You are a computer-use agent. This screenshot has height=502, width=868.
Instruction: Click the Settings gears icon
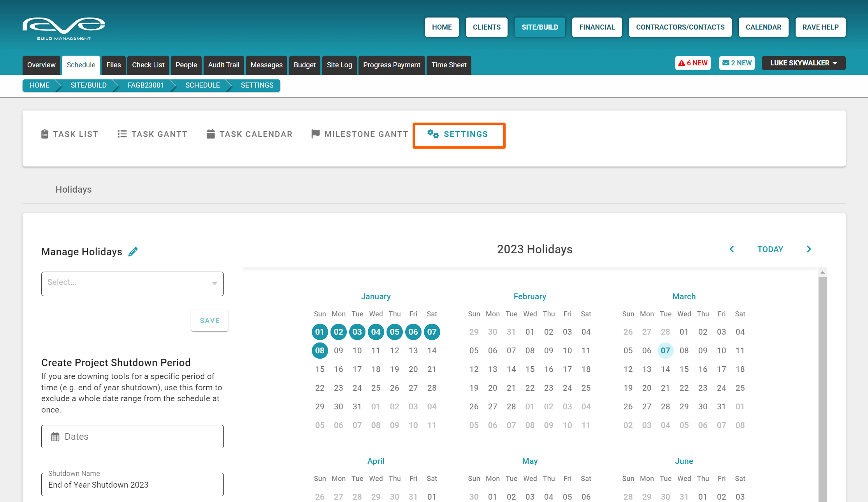(x=433, y=134)
